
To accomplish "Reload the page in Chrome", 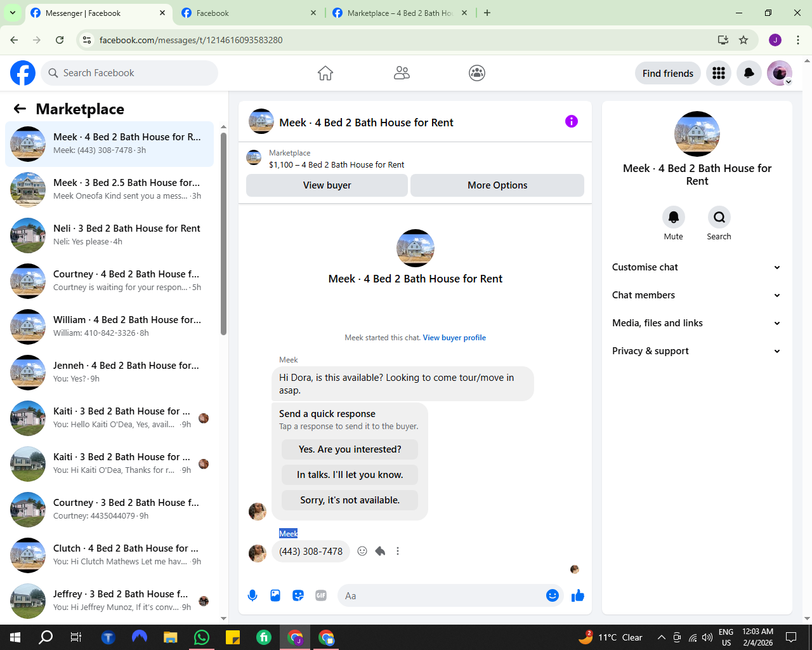I will coord(60,40).
